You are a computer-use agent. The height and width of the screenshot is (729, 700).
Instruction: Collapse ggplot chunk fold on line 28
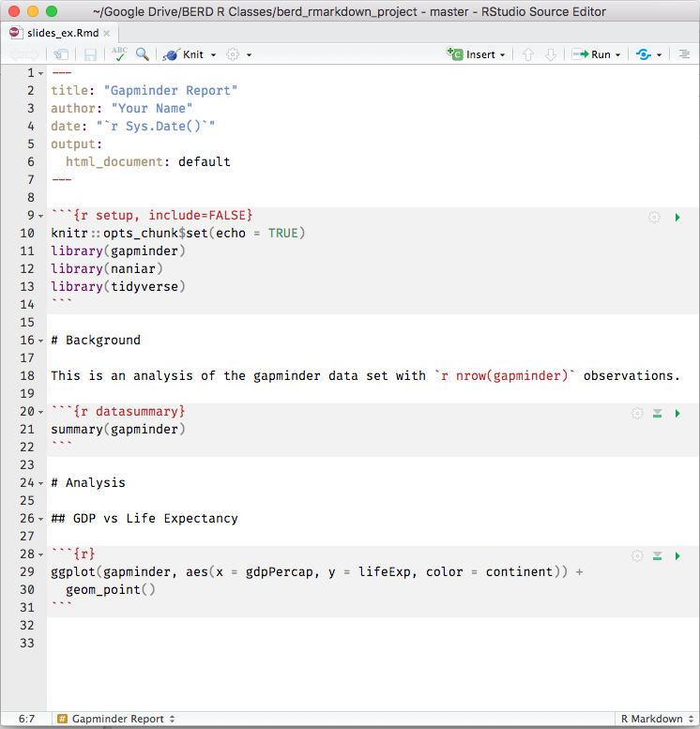point(41,554)
